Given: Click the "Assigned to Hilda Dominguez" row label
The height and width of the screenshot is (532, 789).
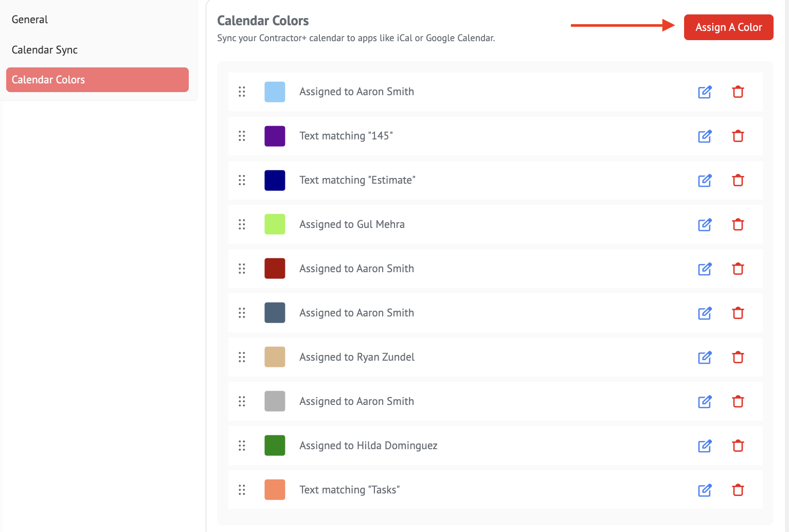Looking at the screenshot, I should pos(368,446).
